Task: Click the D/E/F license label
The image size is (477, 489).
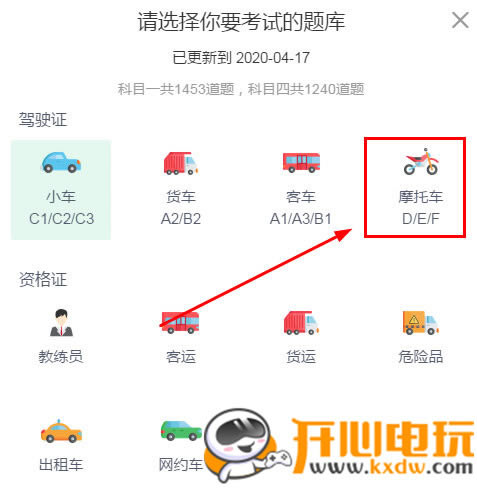Action: point(421,219)
